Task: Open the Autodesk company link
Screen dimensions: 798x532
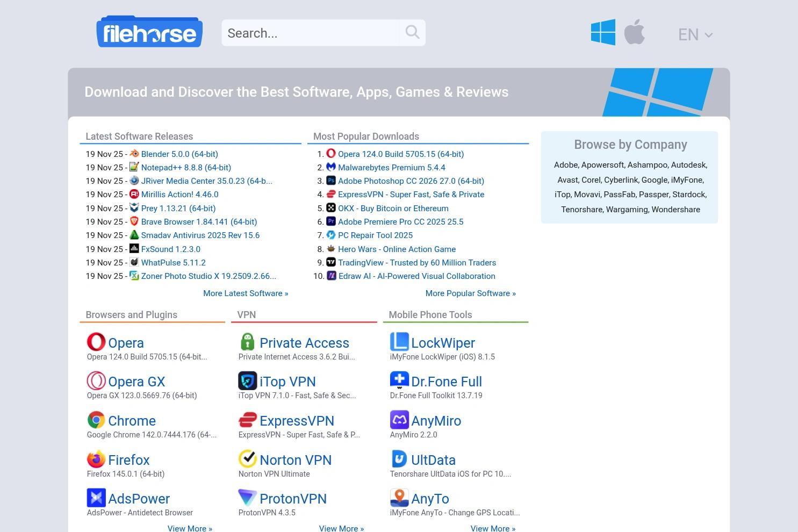Action: (688, 165)
